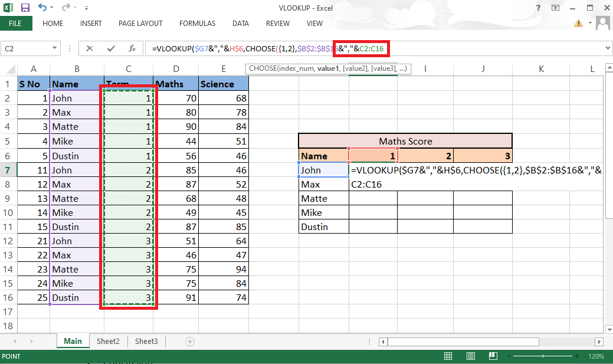Switch to the FORMULAS ribbon tab
The width and height of the screenshot is (613, 364).
pyautogui.click(x=196, y=24)
